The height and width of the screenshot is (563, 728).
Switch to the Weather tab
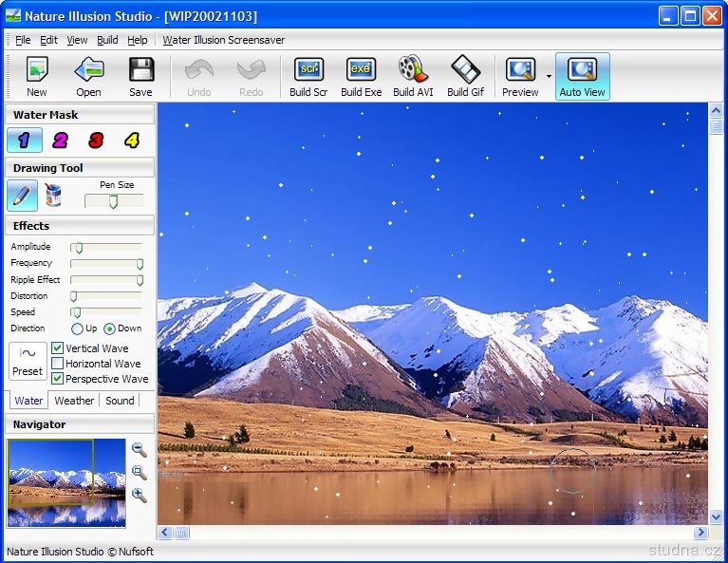[x=74, y=401]
